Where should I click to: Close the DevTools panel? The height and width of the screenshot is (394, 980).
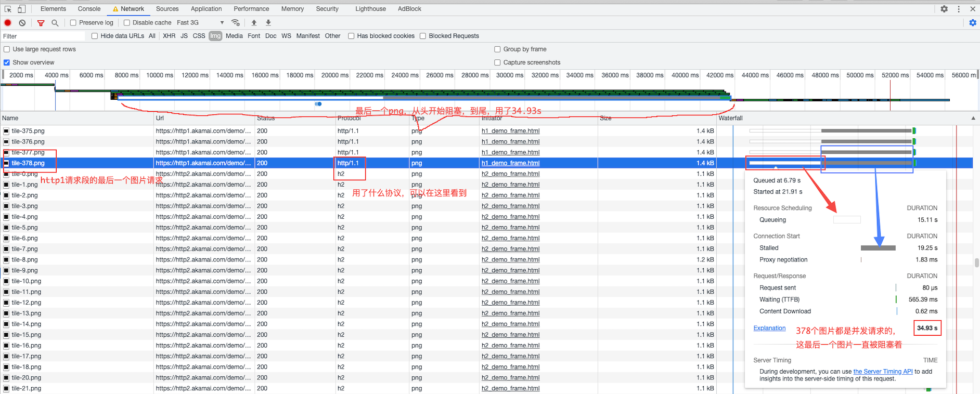tap(973, 9)
